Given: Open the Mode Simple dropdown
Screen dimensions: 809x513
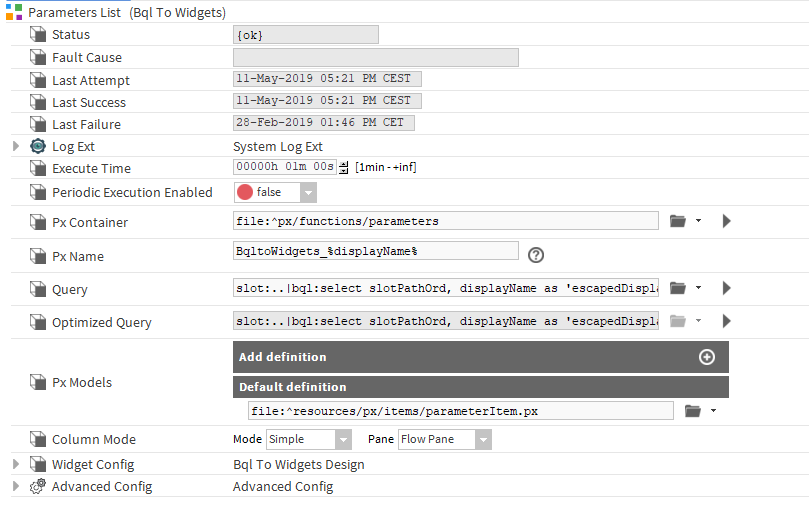Looking at the screenshot, I should pos(343,439).
